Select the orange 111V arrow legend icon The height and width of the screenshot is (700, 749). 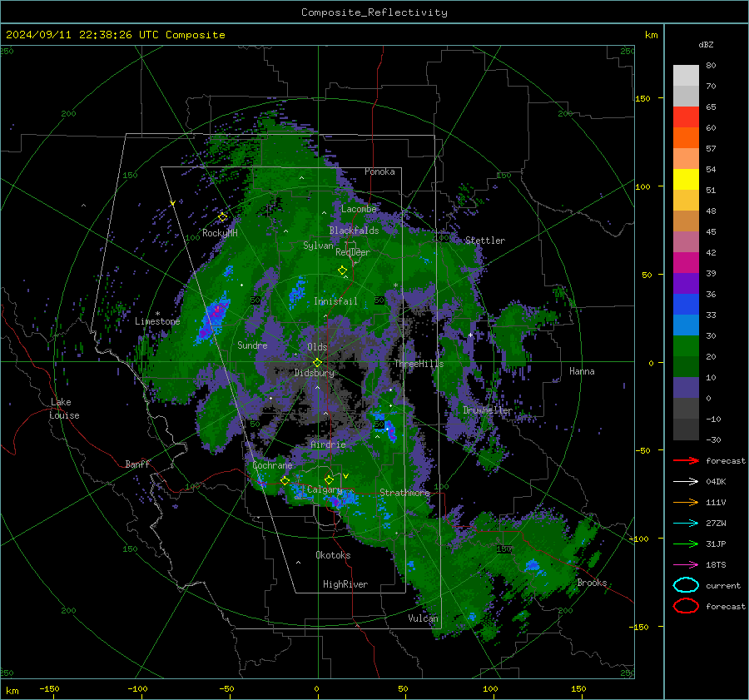click(x=686, y=502)
